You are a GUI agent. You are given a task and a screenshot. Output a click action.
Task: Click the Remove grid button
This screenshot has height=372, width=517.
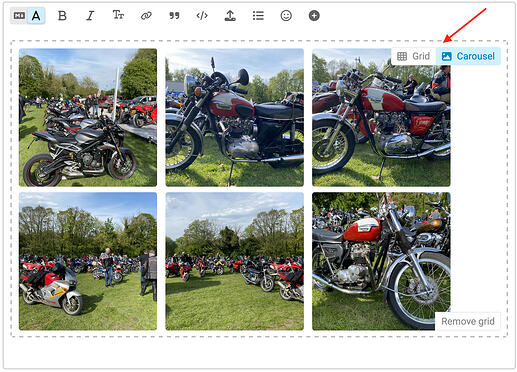tap(468, 321)
